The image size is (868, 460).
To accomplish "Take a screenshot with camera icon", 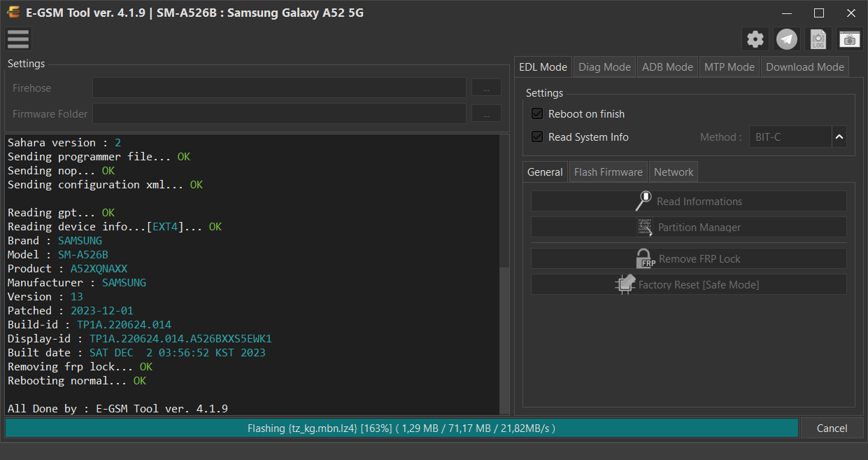I will click(850, 39).
